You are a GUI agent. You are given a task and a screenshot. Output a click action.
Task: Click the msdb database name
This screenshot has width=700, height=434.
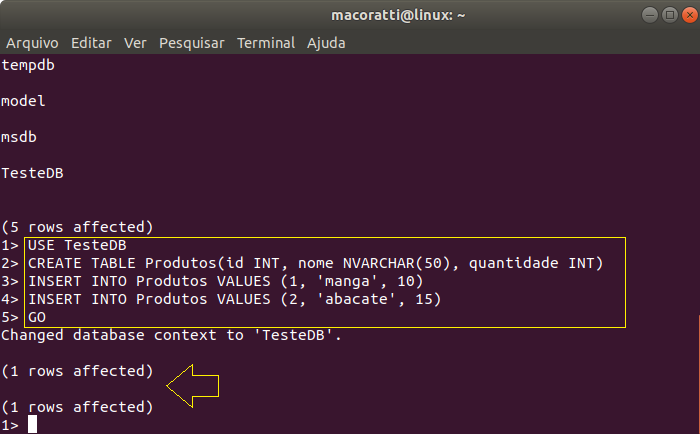[19, 137]
